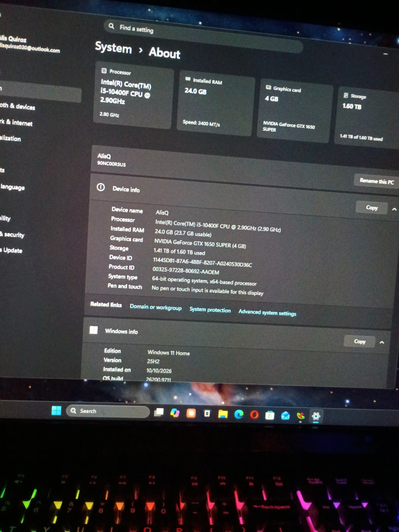
Task: Open System protection link
Action: point(210,310)
